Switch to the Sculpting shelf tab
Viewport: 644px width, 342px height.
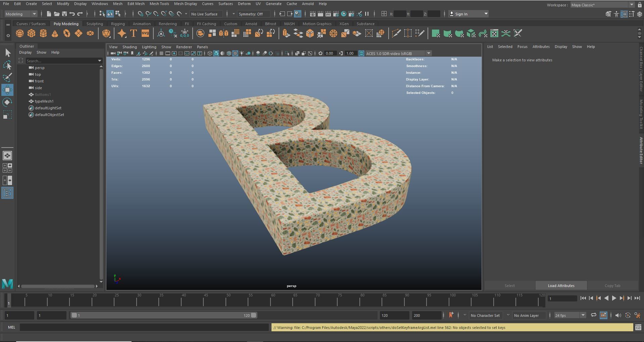coord(94,24)
